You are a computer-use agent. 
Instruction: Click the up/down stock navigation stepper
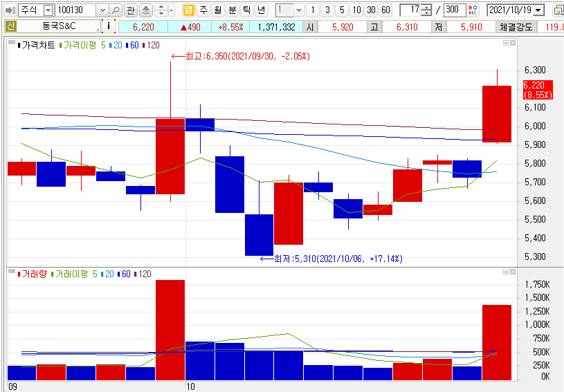(x=161, y=10)
